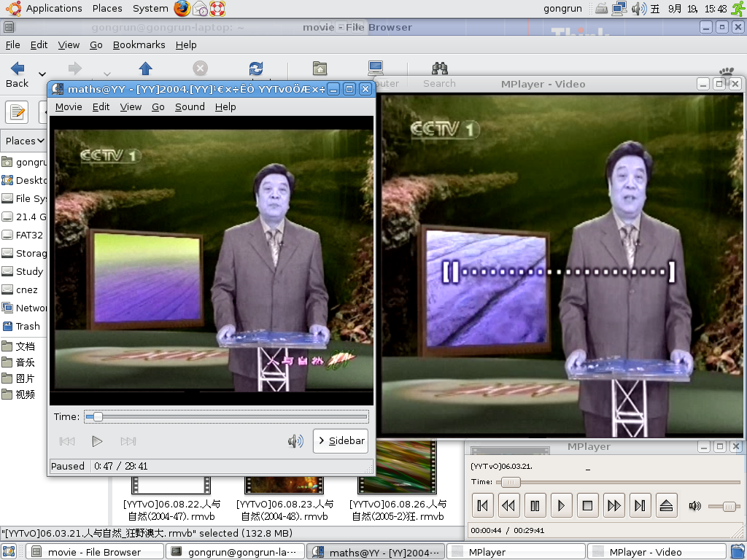This screenshot has width=747, height=560.
Task: Click the clock showing 15:48
Action: coord(716,9)
